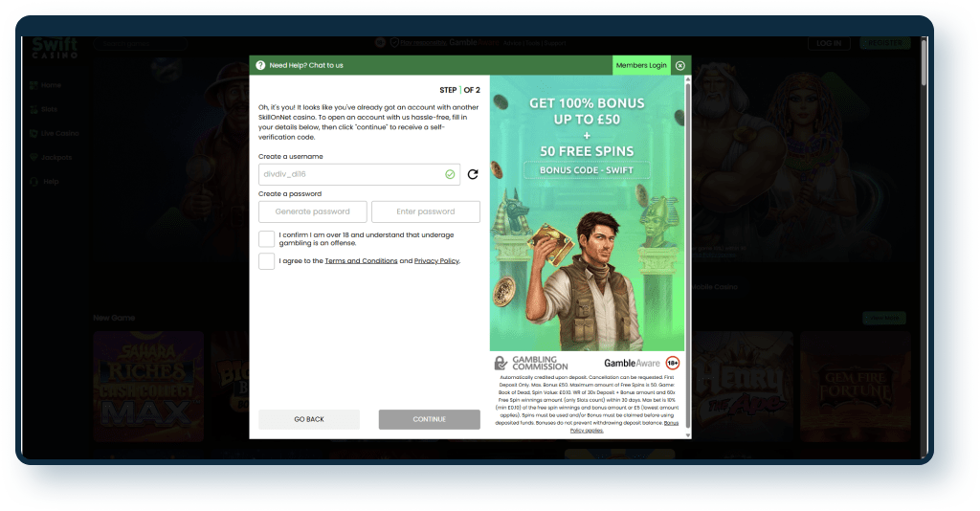Viewport: 980px width, 511px height.
Task: Click the GO BACK button
Action: [309, 419]
